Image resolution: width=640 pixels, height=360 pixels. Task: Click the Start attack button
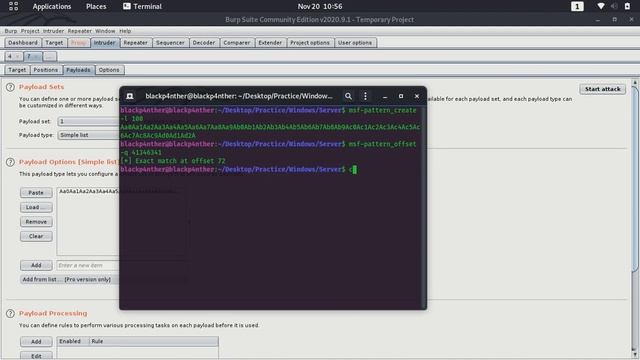point(602,89)
